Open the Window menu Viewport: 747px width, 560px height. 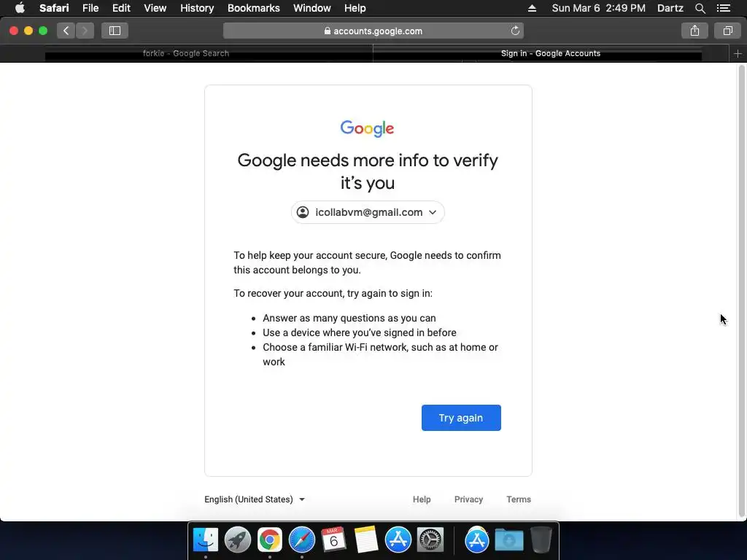[312, 8]
